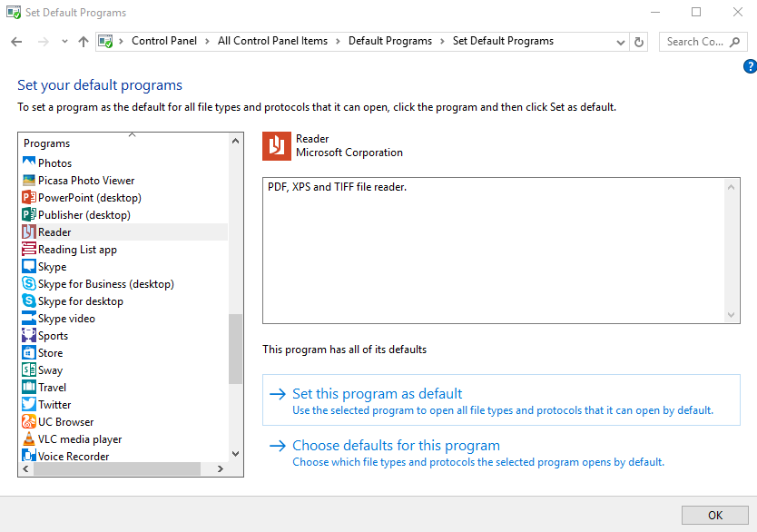The width and height of the screenshot is (757, 532).
Task: Click the description box scroll up arrow
Action: pyautogui.click(x=732, y=187)
